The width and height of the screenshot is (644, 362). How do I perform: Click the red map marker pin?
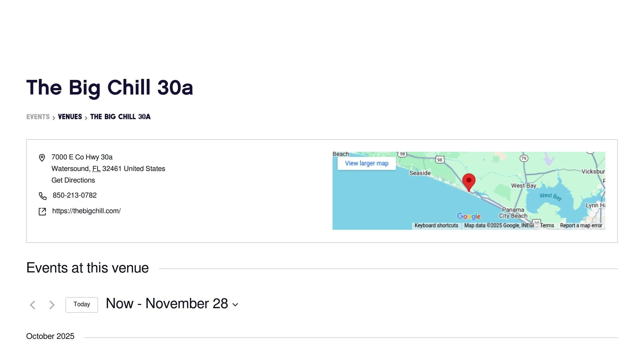469,182
